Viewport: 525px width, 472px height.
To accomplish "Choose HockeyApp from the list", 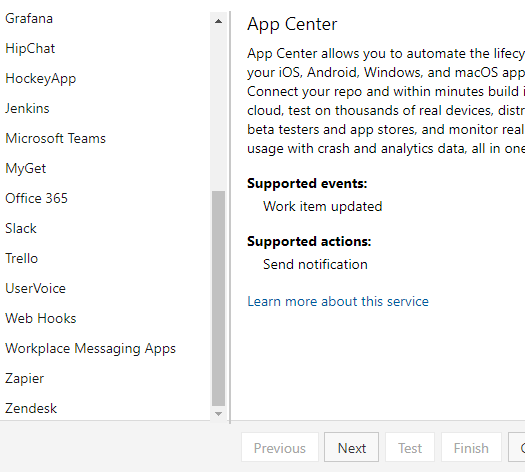I will point(41,79).
